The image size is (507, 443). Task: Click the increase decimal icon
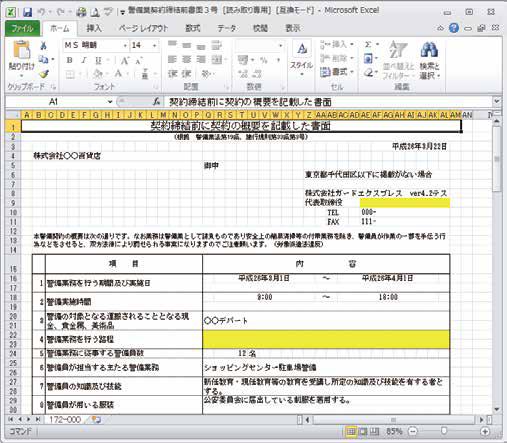[x=243, y=74]
